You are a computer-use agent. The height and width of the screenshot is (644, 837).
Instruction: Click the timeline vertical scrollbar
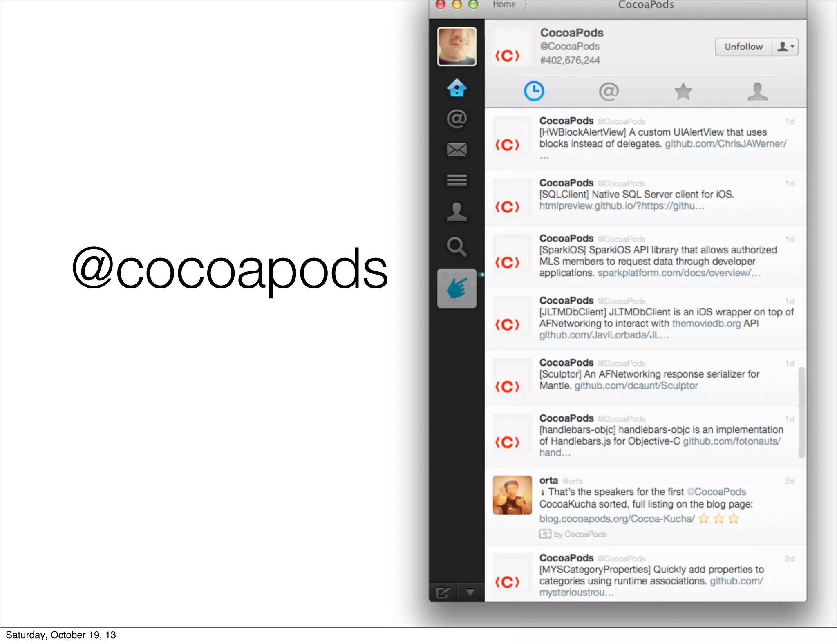801,413
